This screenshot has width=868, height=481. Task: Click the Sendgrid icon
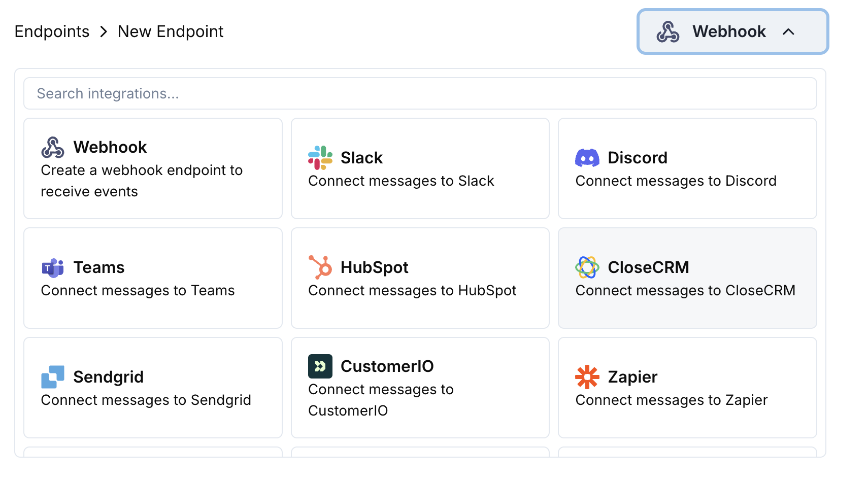point(53,376)
